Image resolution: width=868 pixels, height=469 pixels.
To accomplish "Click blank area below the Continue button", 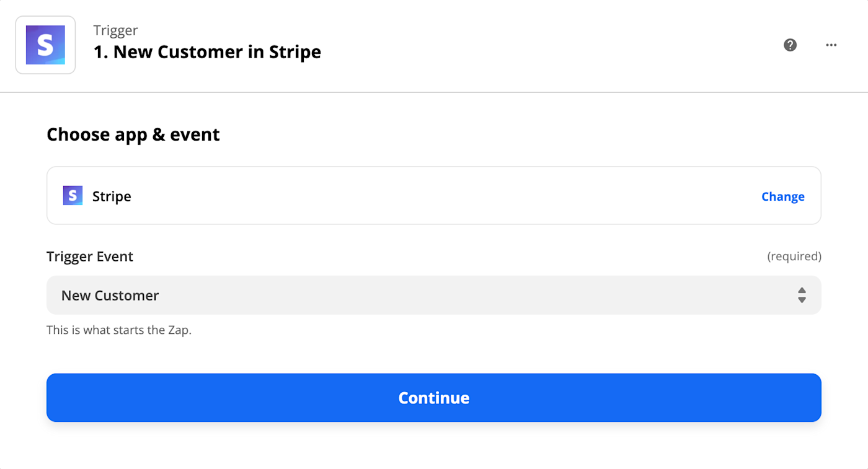I will coord(434,446).
